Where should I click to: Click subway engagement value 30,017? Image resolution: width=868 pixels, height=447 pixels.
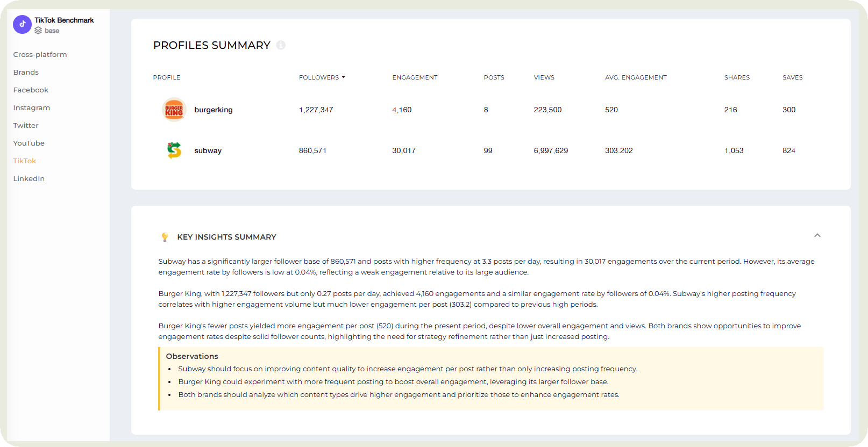[x=404, y=150]
